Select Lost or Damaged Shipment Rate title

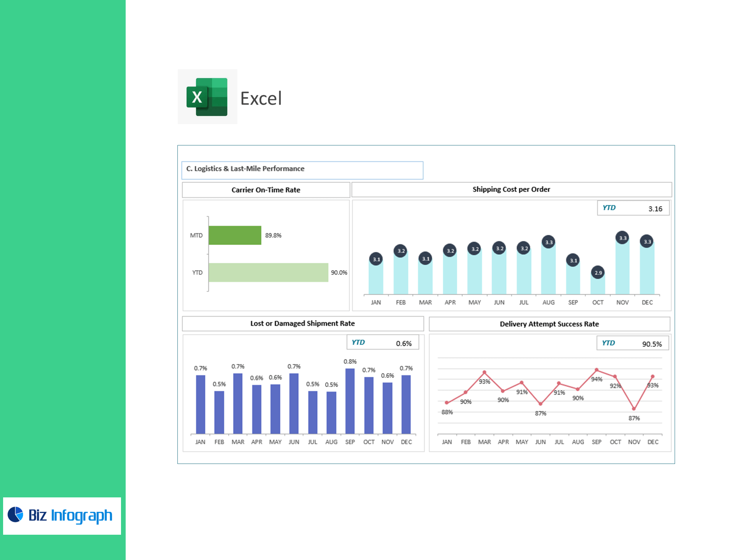tap(302, 324)
